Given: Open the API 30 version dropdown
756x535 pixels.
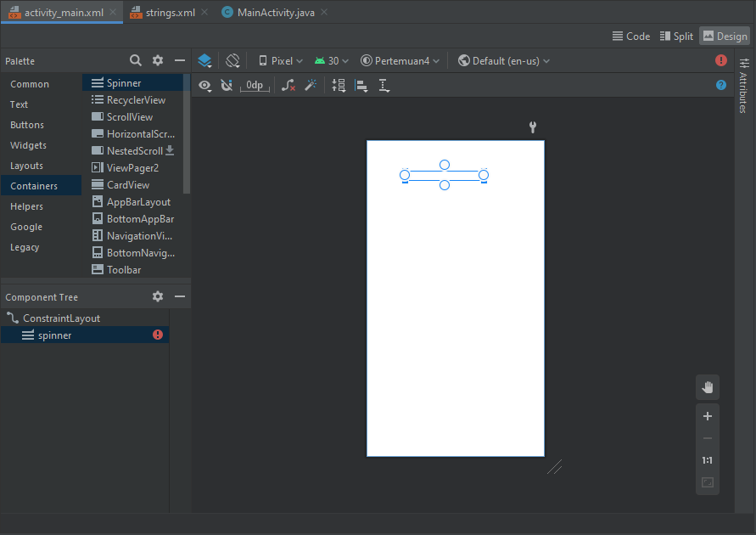Looking at the screenshot, I should point(331,61).
